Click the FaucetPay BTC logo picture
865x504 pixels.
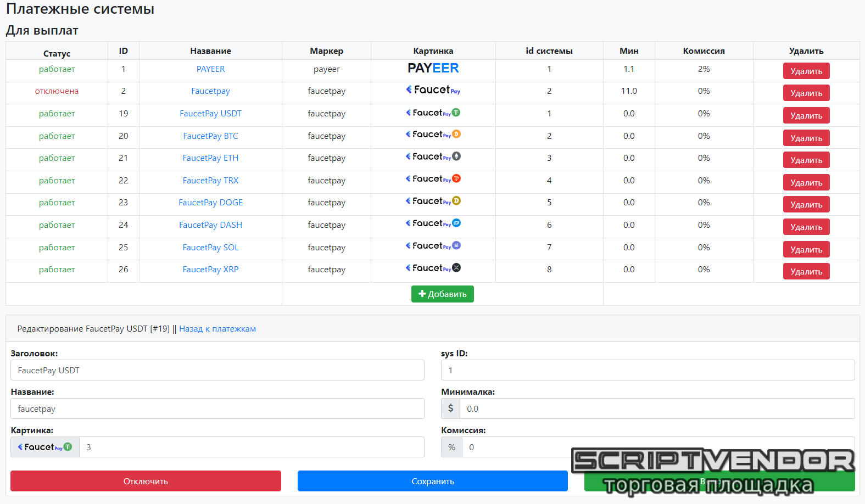433,135
